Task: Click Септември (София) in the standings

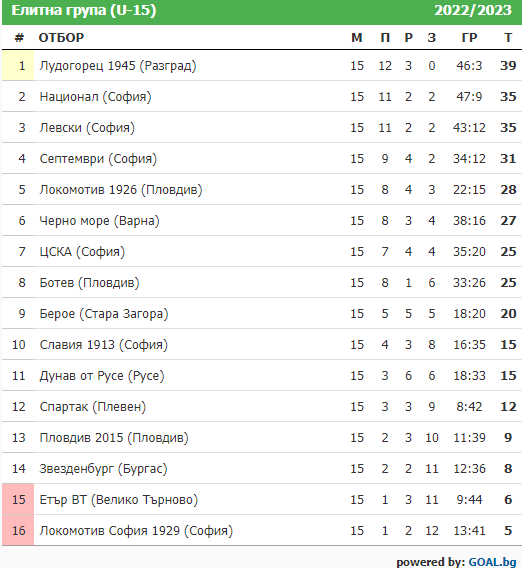Action: click(x=98, y=159)
